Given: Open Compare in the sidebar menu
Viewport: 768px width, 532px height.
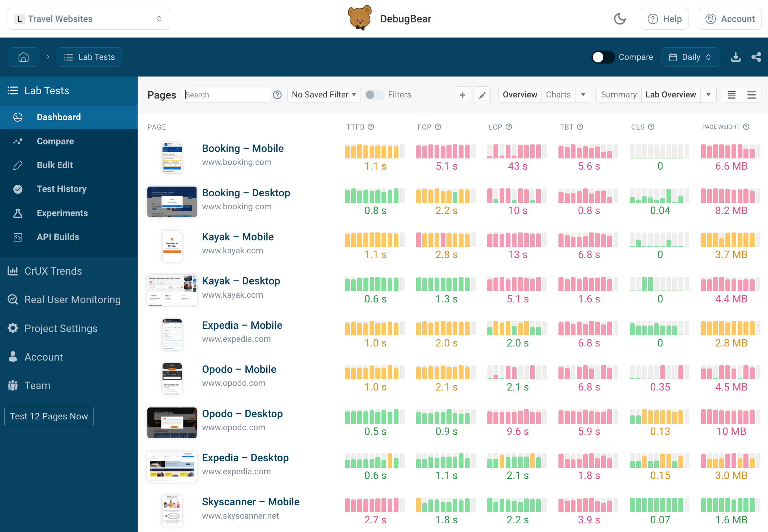Looking at the screenshot, I should point(69,141).
